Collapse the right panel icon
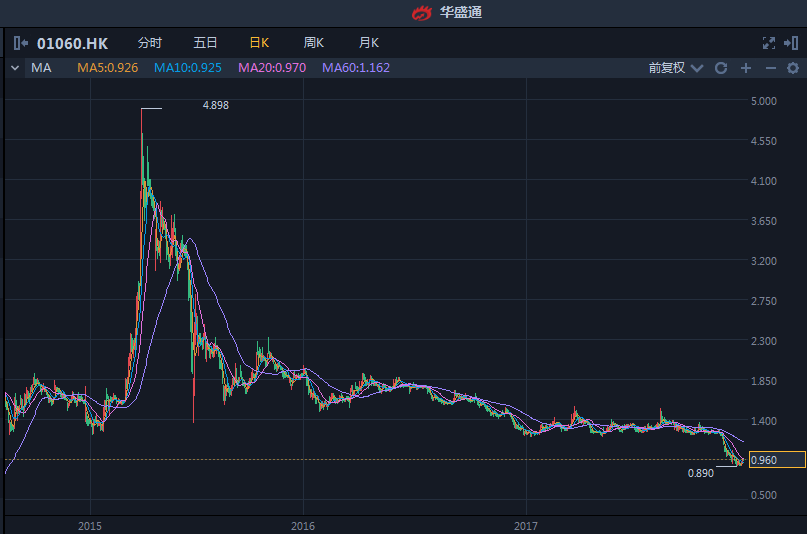 791,43
